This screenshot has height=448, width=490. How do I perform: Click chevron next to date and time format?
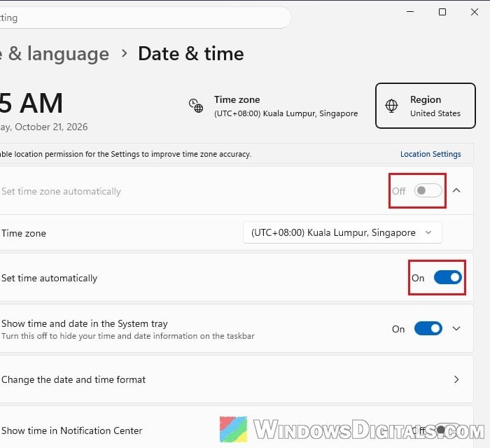(x=456, y=379)
